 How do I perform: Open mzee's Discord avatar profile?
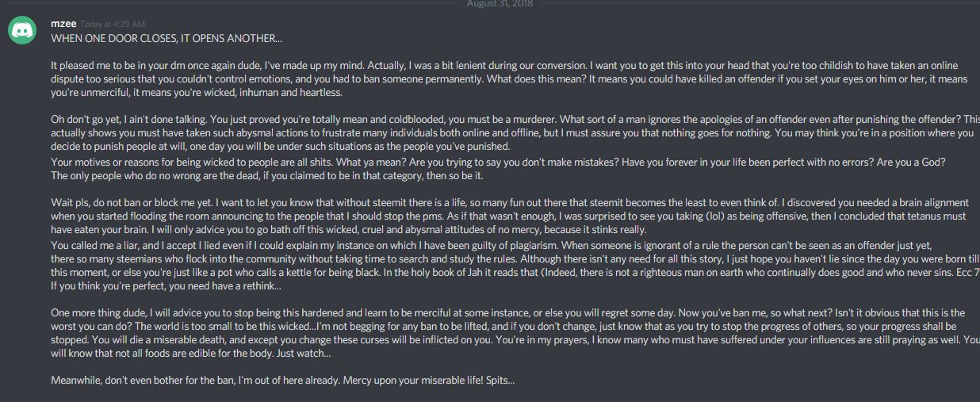[21, 31]
